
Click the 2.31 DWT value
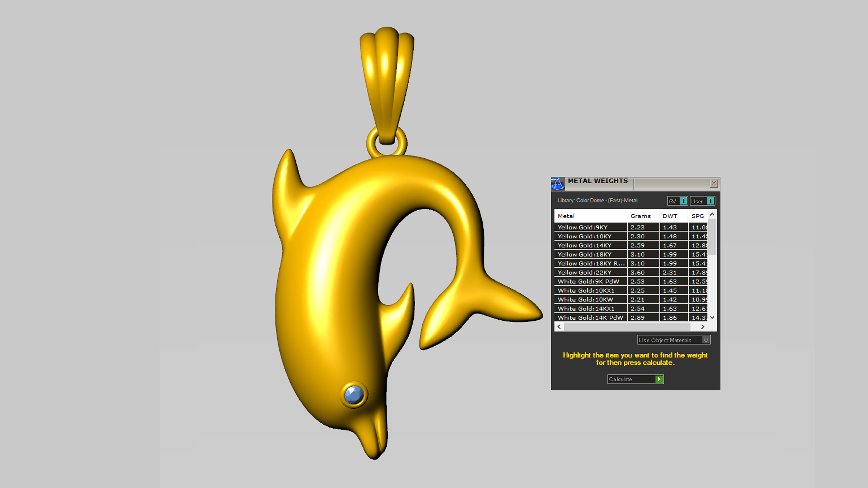(x=670, y=272)
